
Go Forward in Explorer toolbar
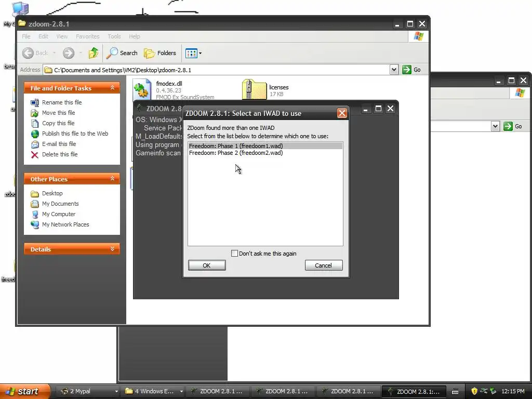pos(68,53)
